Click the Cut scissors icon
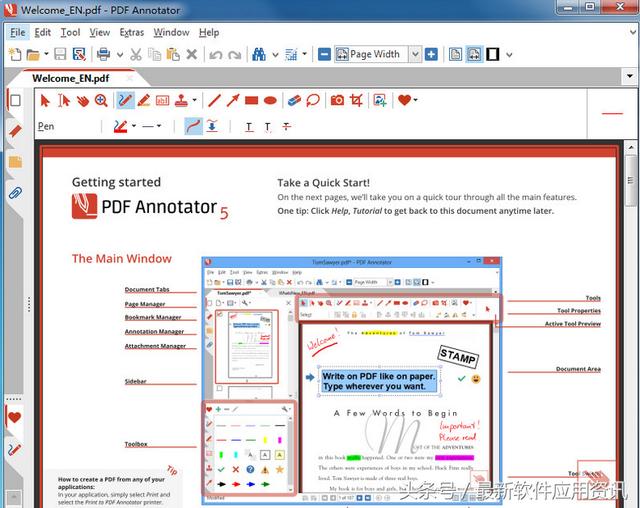640x508 pixels. click(x=136, y=54)
